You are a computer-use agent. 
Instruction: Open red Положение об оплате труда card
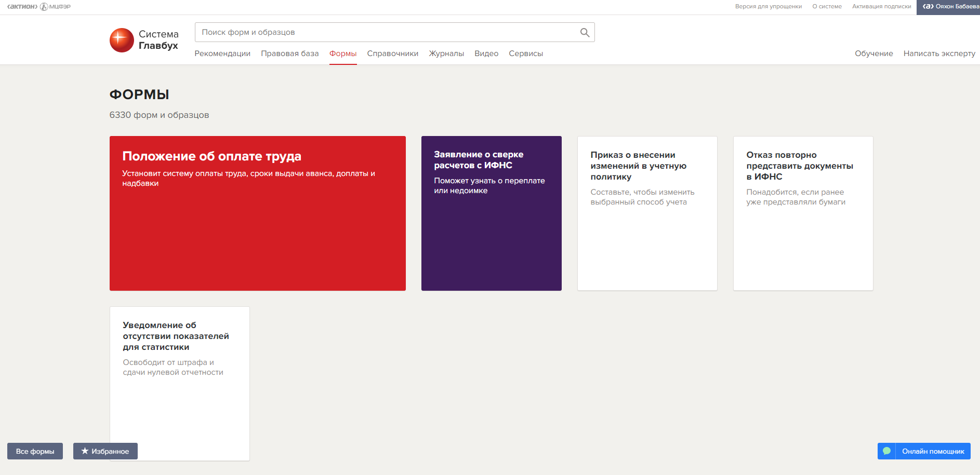coord(257,213)
